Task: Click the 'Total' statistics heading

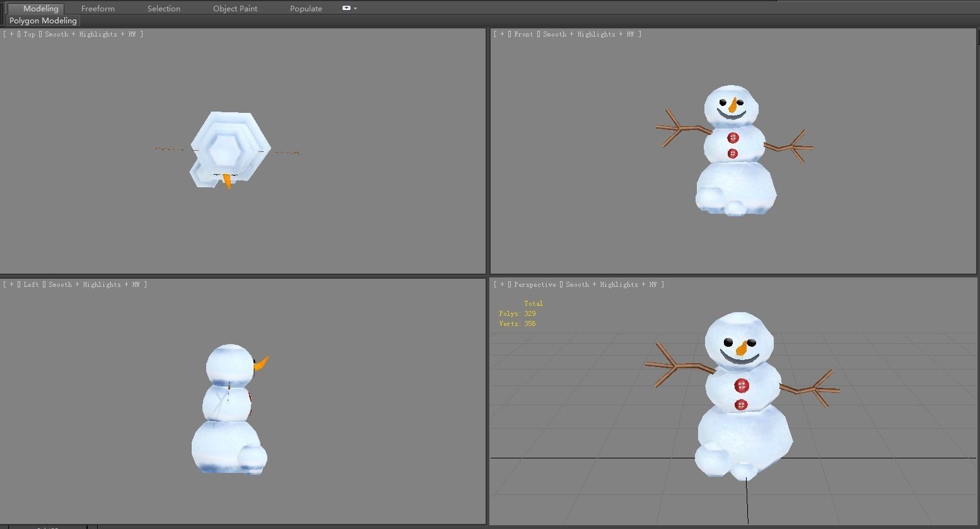Action: tap(533, 303)
